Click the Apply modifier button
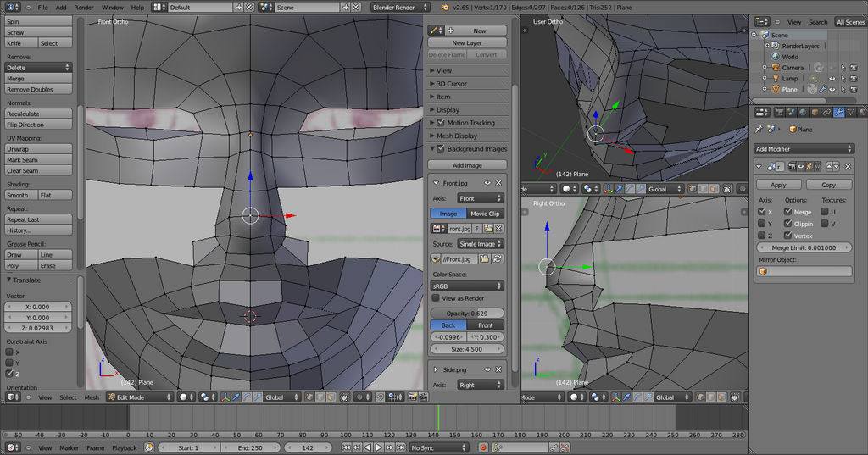The height and width of the screenshot is (455, 868). pos(778,185)
